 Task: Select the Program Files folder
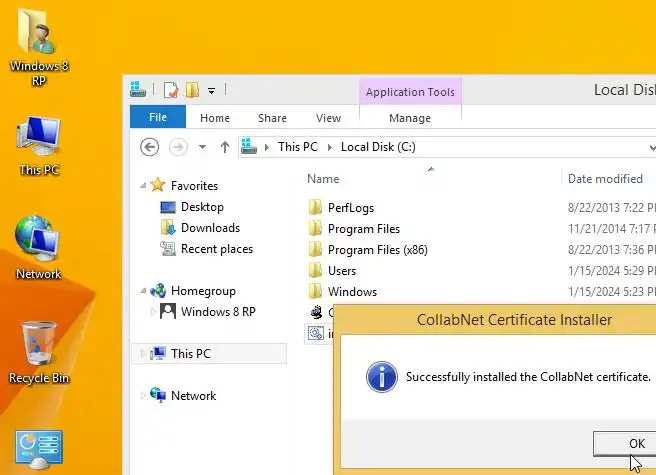pyautogui.click(x=364, y=229)
